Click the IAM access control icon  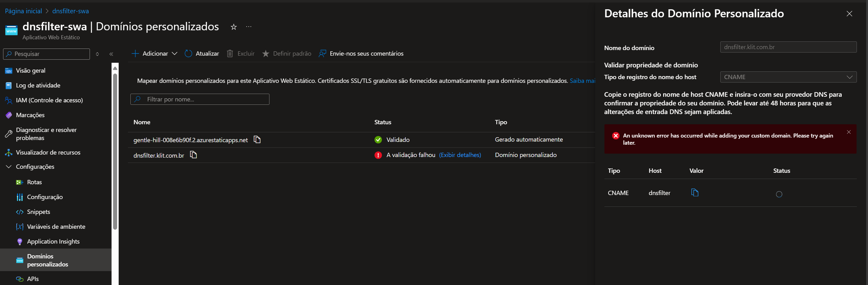[x=9, y=100]
